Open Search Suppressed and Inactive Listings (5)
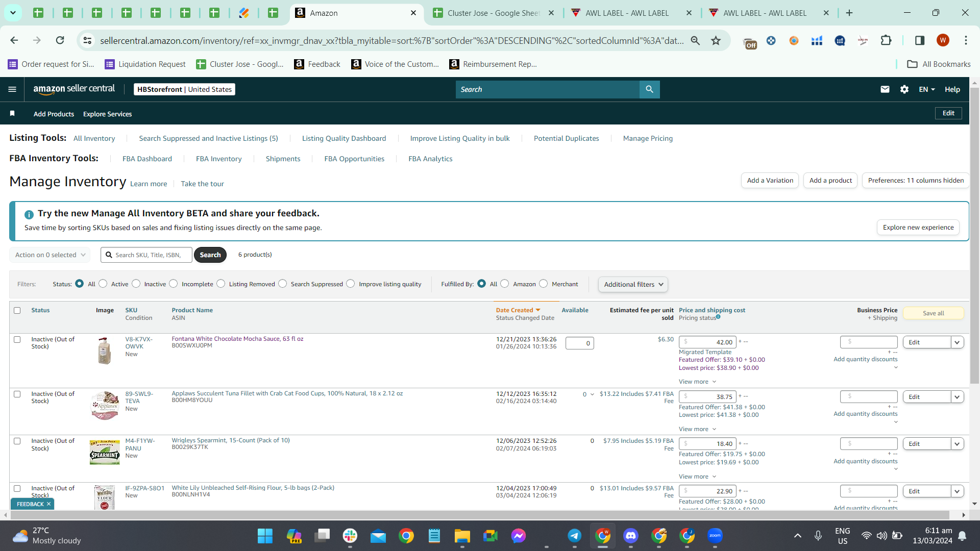This screenshot has width=980, height=551. point(208,138)
